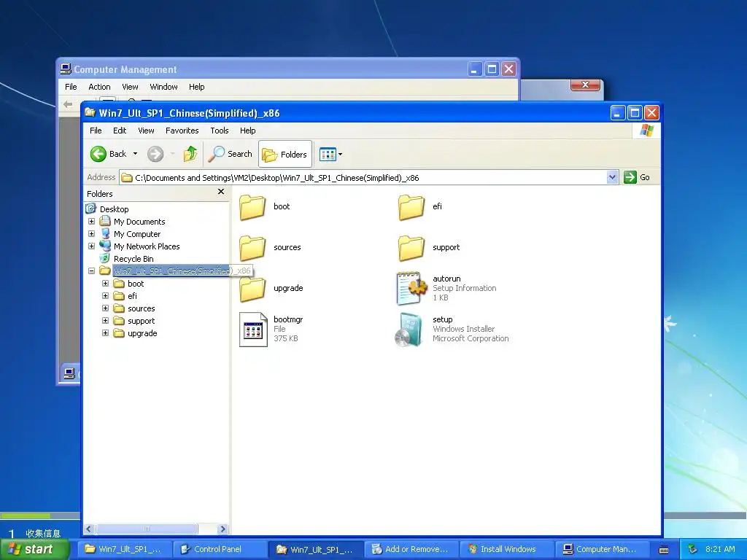Expand the support node in tree
Image resolution: width=747 pixels, height=560 pixels.
105,321
